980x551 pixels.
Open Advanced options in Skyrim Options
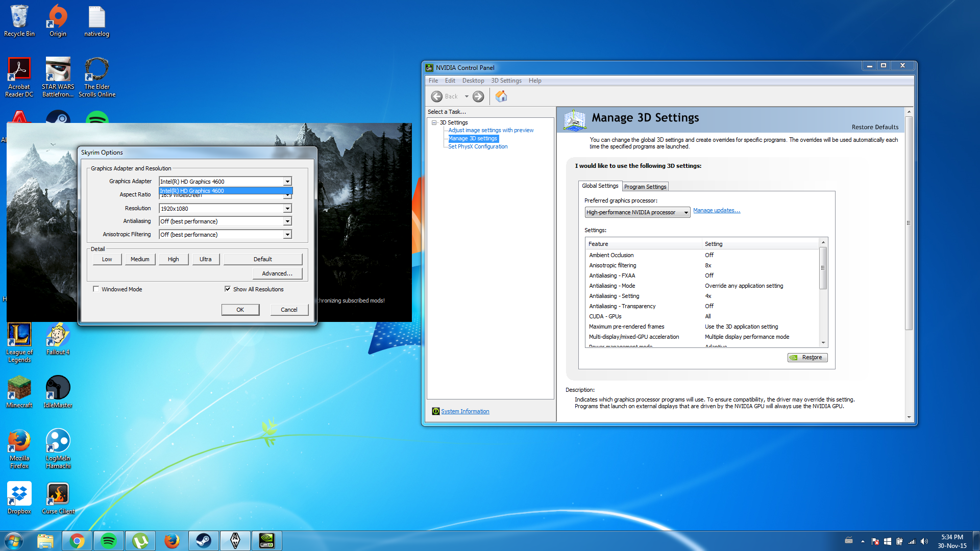(x=277, y=273)
